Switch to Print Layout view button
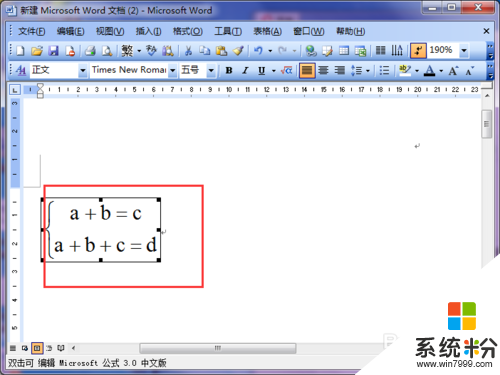500x375 pixels. (x=37, y=348)
